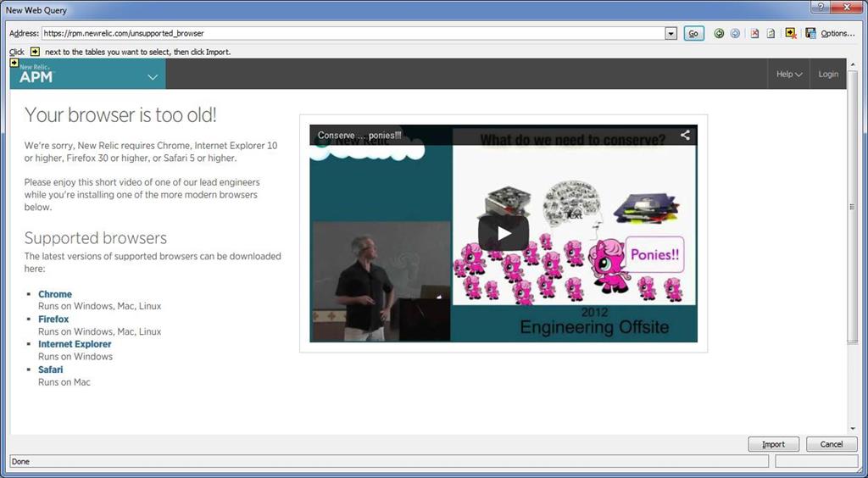Open the Options... dialog
This screenshot has height=478, width=868.
(x=837, y=34)
